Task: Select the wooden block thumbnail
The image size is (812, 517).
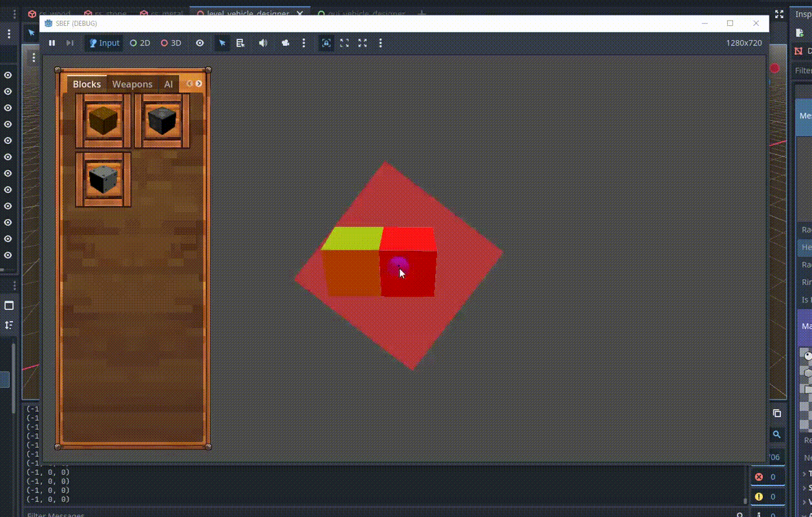Action: (103, 121)
